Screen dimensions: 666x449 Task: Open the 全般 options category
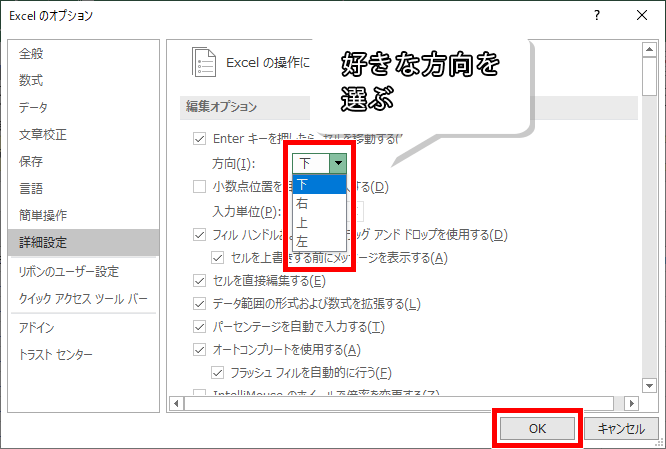[83, 54]
